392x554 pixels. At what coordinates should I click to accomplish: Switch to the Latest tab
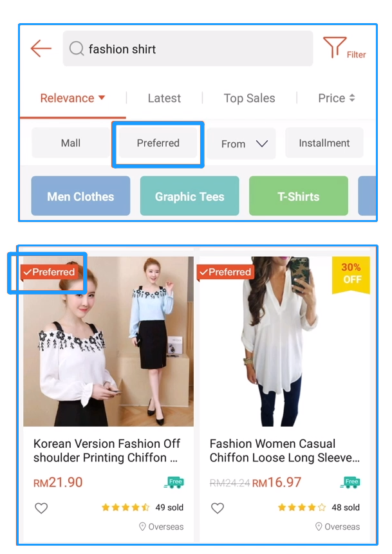(164, 98)
